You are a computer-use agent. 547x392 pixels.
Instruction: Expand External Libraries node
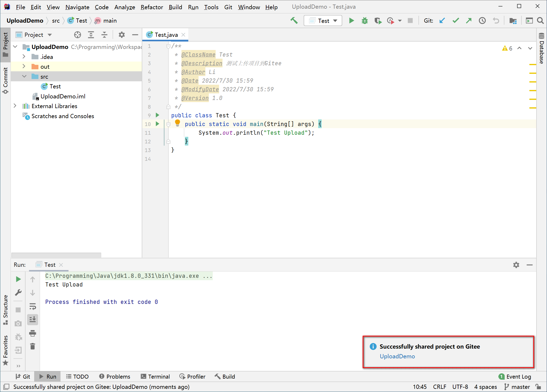(15, 106)
